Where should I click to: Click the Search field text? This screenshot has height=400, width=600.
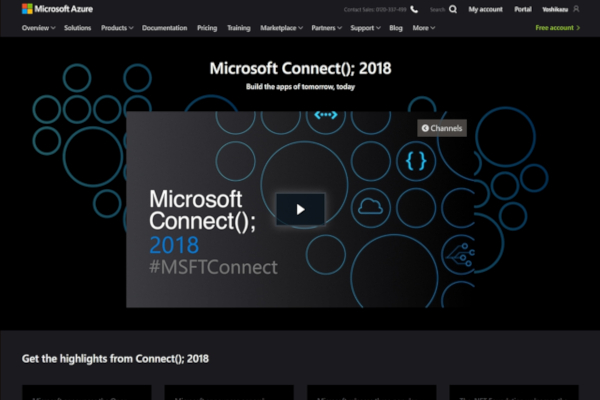[437, 10]
